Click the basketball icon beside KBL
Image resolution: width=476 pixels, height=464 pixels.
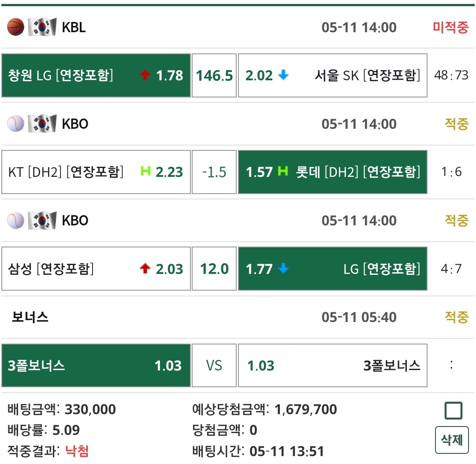(x=15, y=27)
